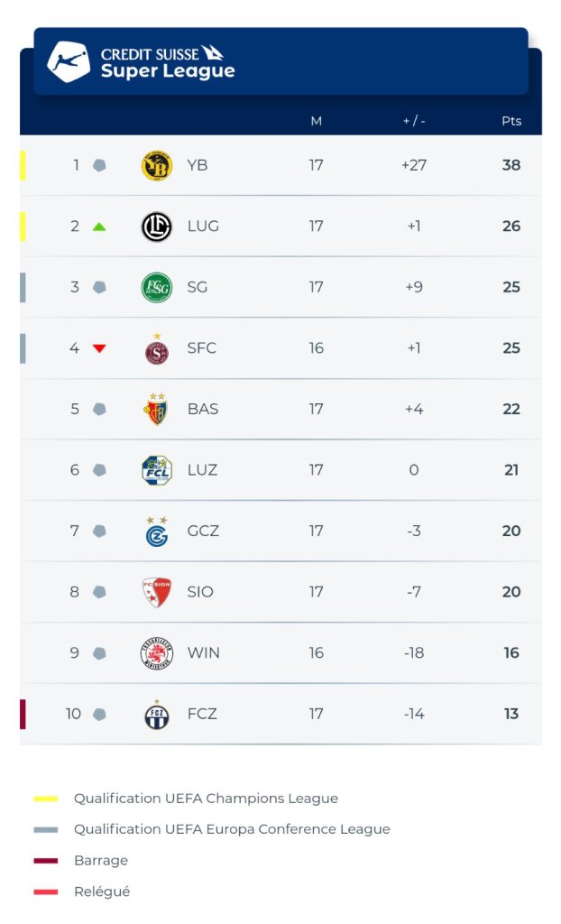Image resolution: width=561 pixels, height=924 pixels.
Task: Click the dark red Barrage legend swatch
Action: click(x=45, y=861)
